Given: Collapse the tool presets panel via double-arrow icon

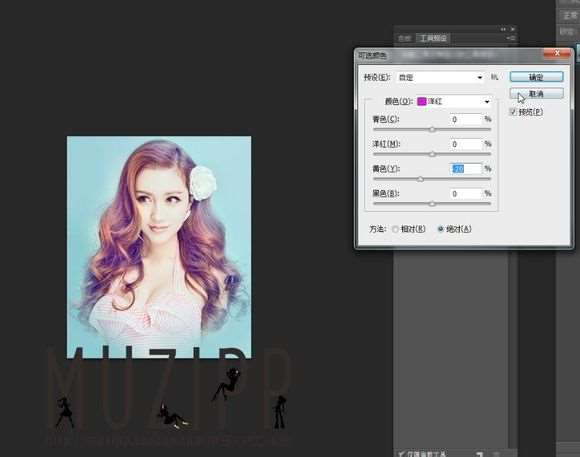Looking at the screenshot, I should click(x=503, y=29).
